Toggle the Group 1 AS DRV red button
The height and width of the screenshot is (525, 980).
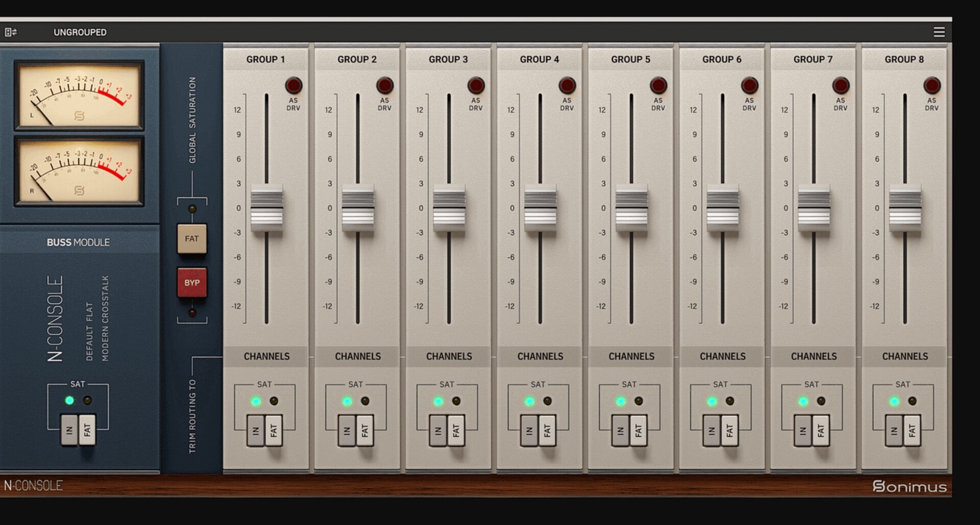tap(293, 85)
